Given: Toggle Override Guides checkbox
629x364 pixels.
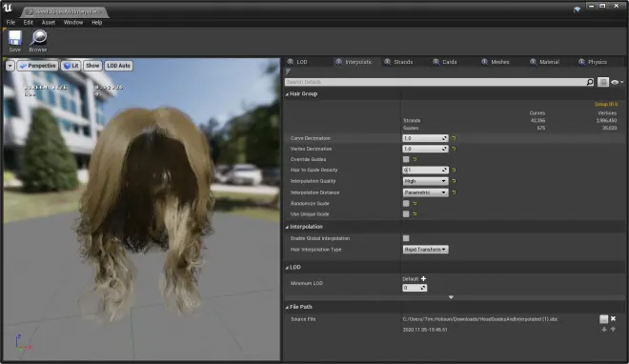Looking at the screenshot, I should pyautogui.click(x=406, y=159).
